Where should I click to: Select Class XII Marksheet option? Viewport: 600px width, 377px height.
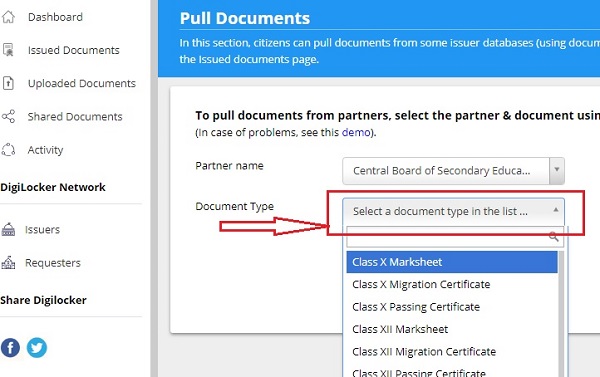click(452, 329)
